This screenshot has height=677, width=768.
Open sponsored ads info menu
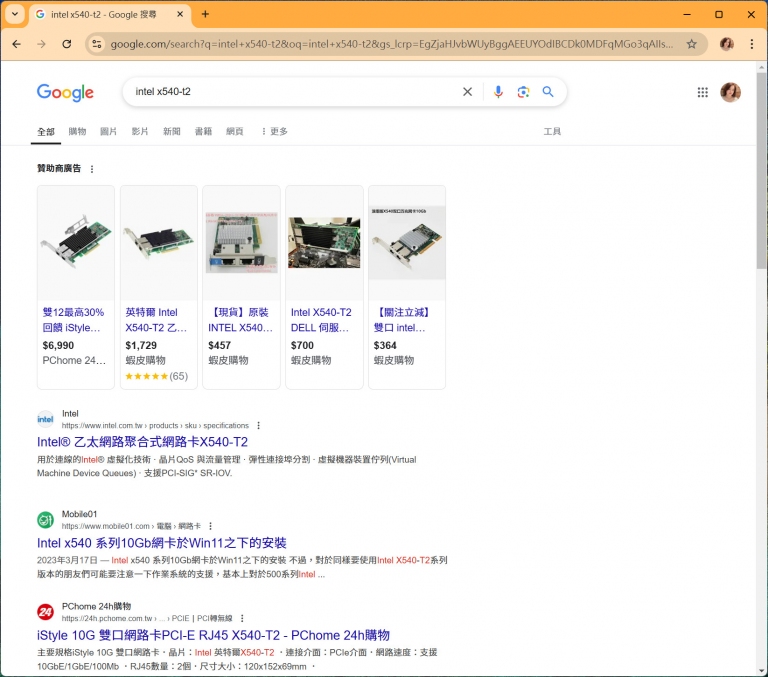[x=92, y=169]
